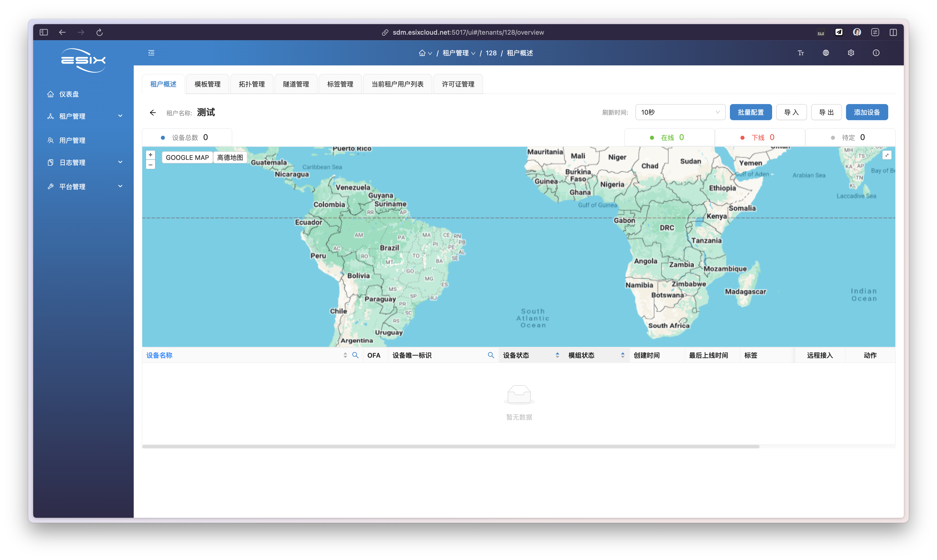Click the sidebar collapse menu icon

(151, 53)
